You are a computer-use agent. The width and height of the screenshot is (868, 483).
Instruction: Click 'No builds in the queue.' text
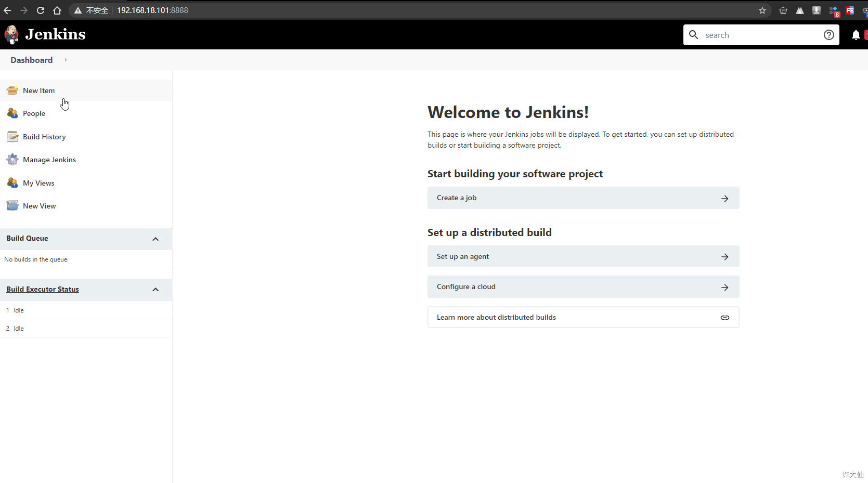[36, 259]
